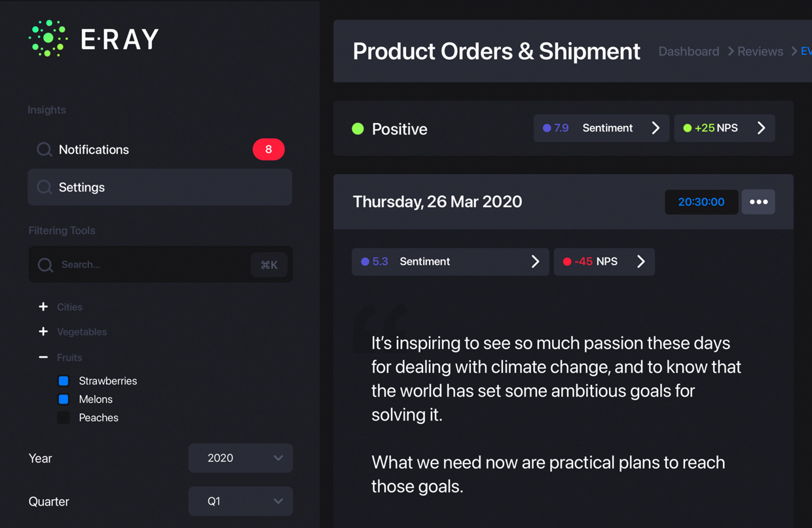Image resolution: width=812 pixels, height=528 pixels.
Task: Open the three-dots options menu
Action: pyautogui.click(x=758, y=202)
